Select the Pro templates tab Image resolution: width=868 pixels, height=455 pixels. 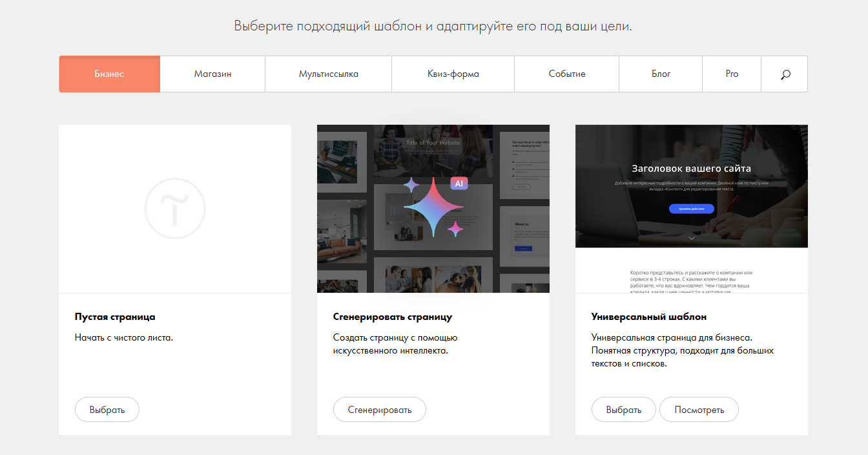pos(731,74)
